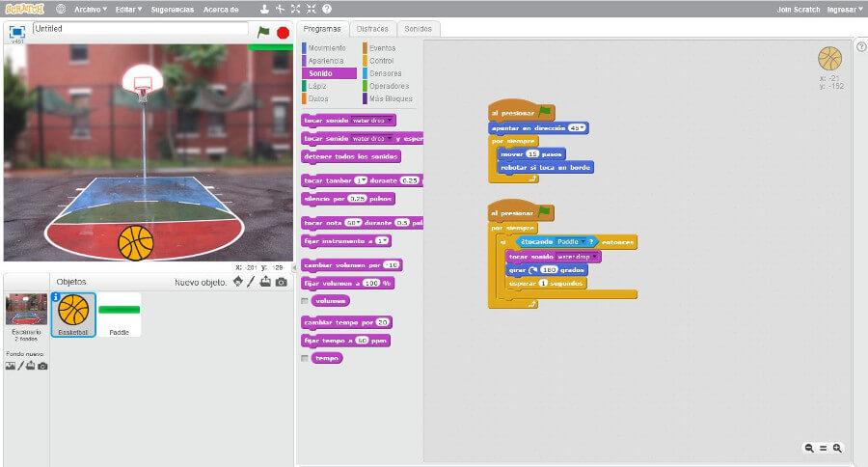Open the help panel question mark
This screenshot has height=467, width=868.
tap(861, 47)
